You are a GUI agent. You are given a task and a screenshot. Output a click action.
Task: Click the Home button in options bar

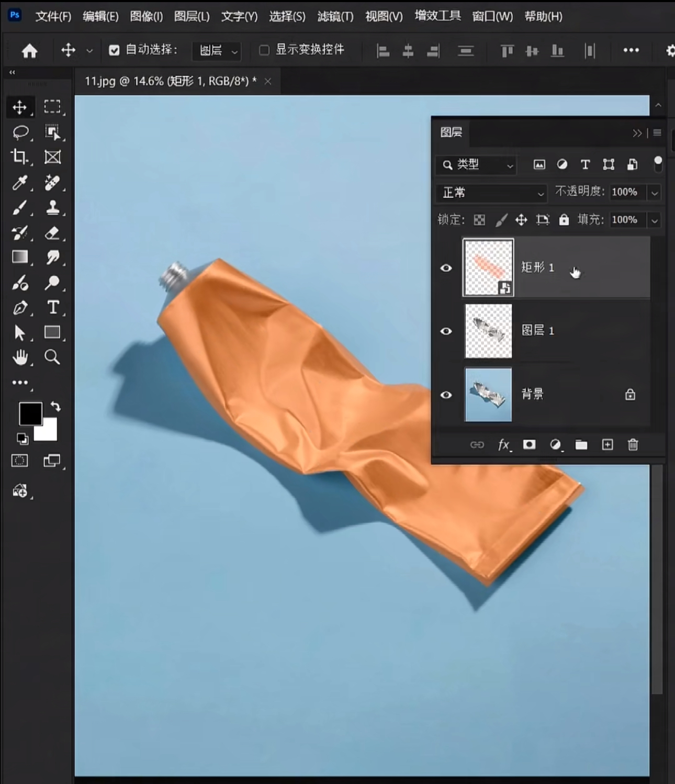[30, 51]
